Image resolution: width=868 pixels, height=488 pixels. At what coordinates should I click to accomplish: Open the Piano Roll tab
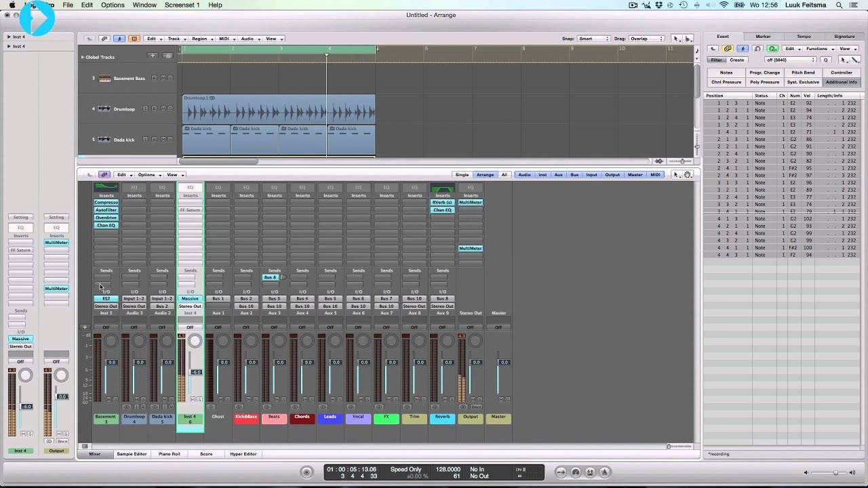(x=170, y=454)
